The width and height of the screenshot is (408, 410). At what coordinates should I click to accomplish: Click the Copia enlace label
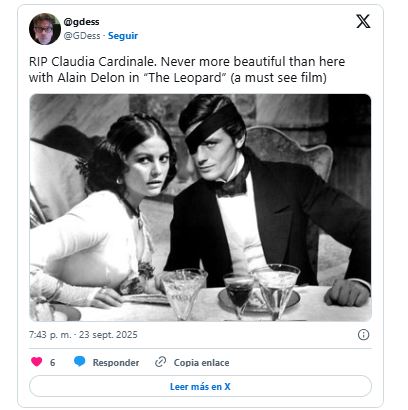(201, 363)
